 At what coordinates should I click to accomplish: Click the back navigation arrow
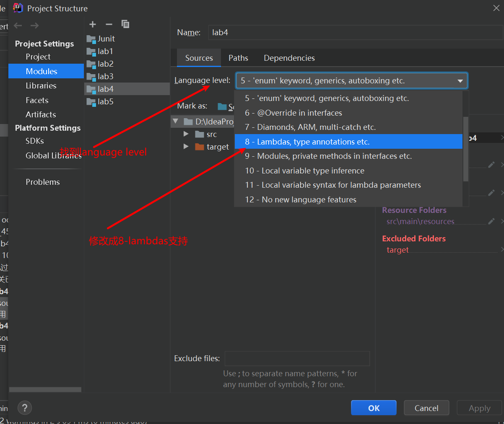(x=18, y=26)
